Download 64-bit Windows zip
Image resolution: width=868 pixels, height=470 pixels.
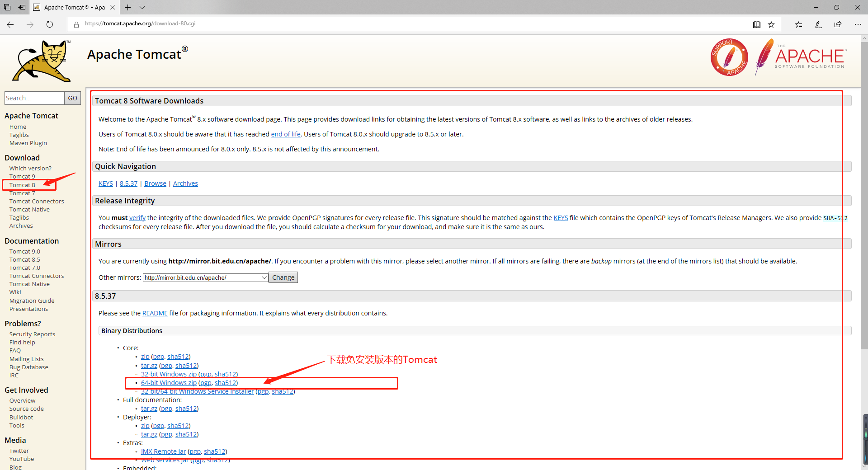click(169, 383)
